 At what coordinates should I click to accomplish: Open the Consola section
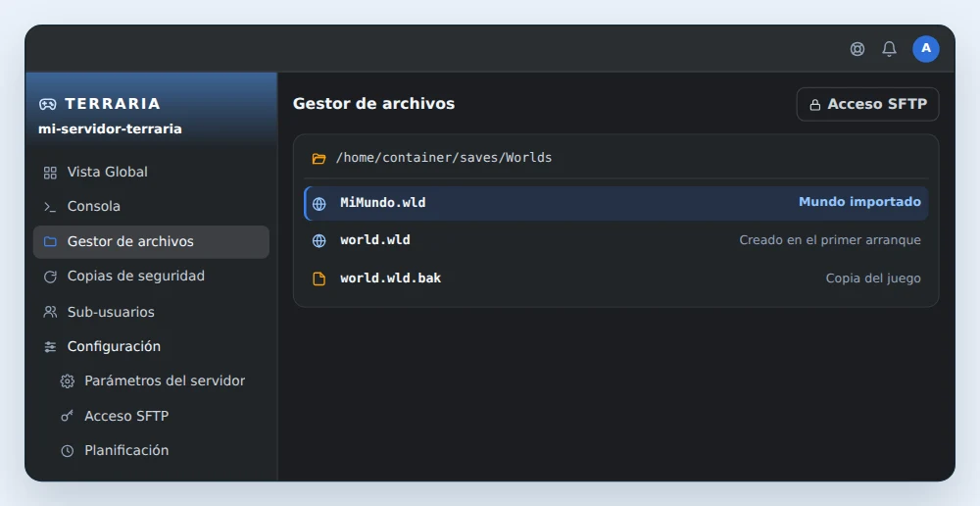[151, 206]
